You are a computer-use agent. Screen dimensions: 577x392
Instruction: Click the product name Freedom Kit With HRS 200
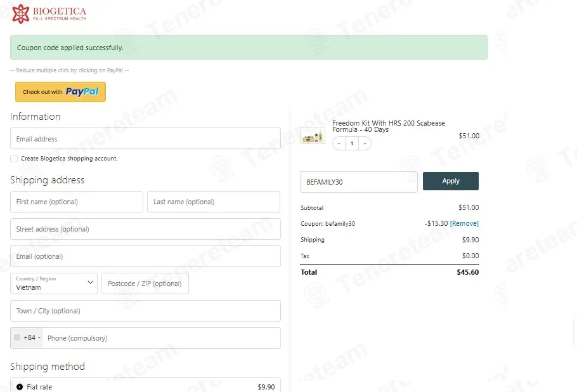[389, 126]
